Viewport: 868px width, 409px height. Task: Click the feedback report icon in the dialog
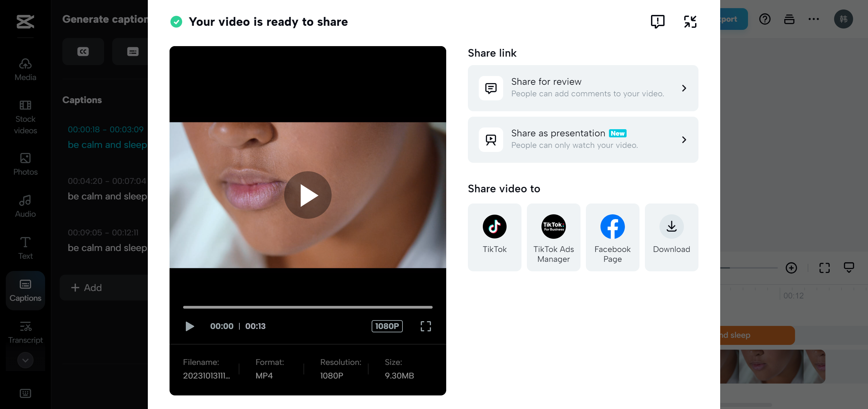657,21
